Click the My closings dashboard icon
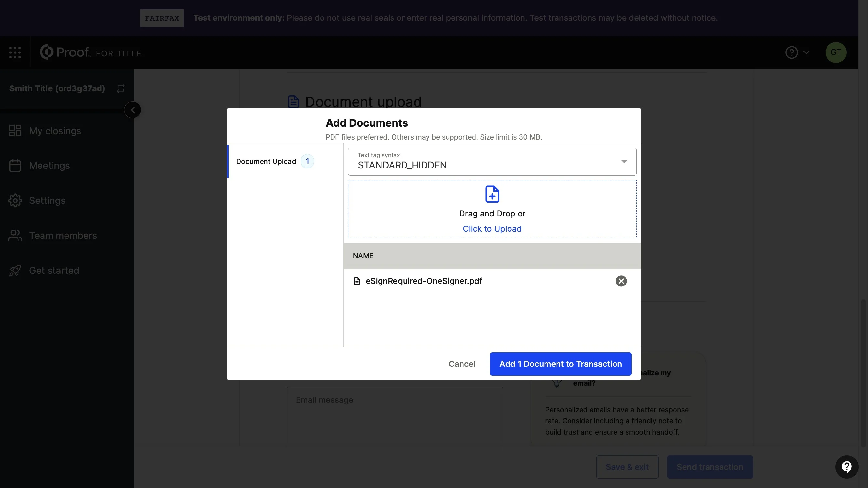 [15, 131]
